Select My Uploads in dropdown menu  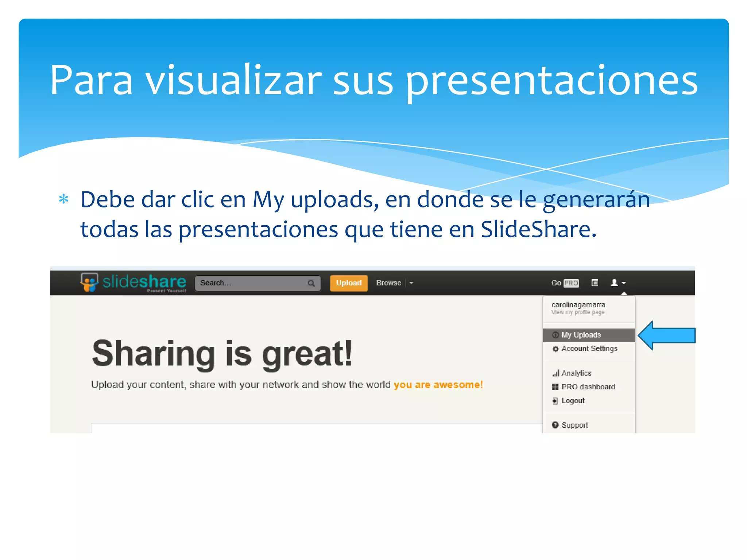pos(589,335)
